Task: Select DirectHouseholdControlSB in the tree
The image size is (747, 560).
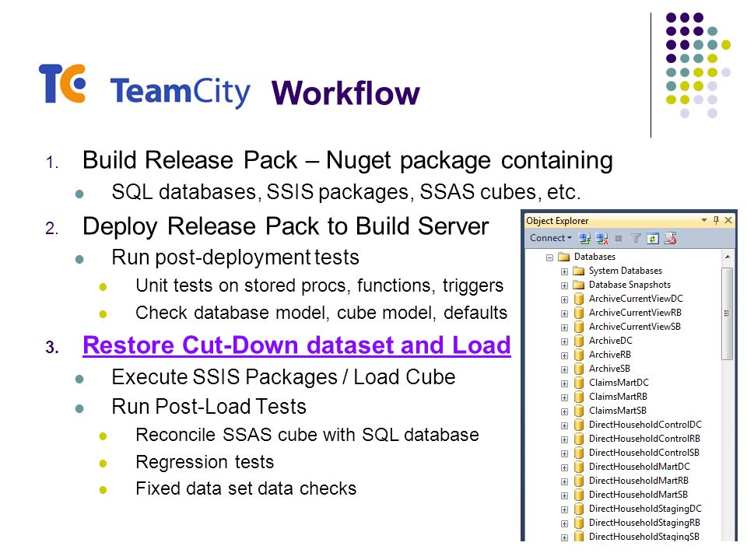Action: pyautogui.click(x=644, y=453)
